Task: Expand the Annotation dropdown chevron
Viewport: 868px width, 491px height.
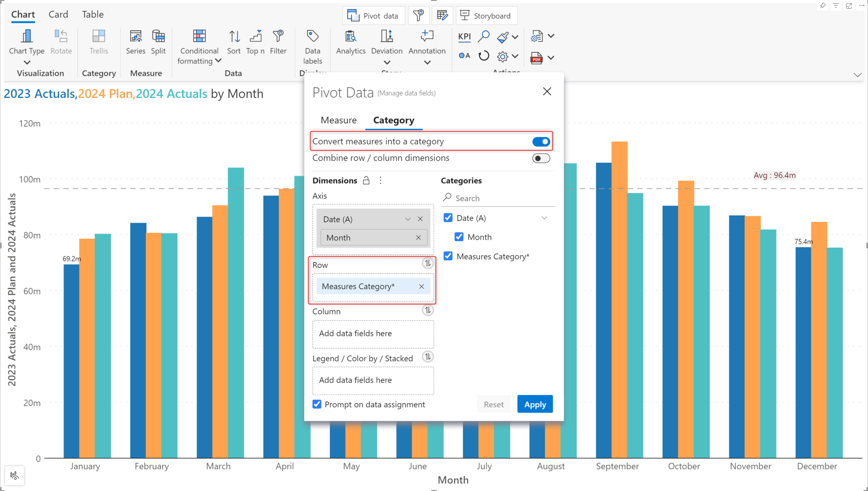Action: point(427,62)
